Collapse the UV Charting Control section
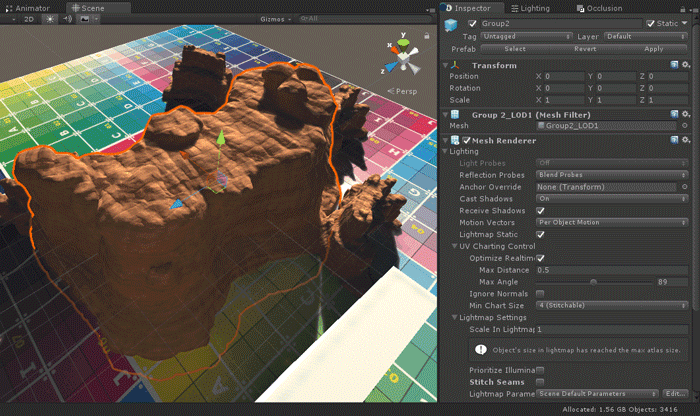This screenshot has height=416, width=700. click(x=455, y=246)
